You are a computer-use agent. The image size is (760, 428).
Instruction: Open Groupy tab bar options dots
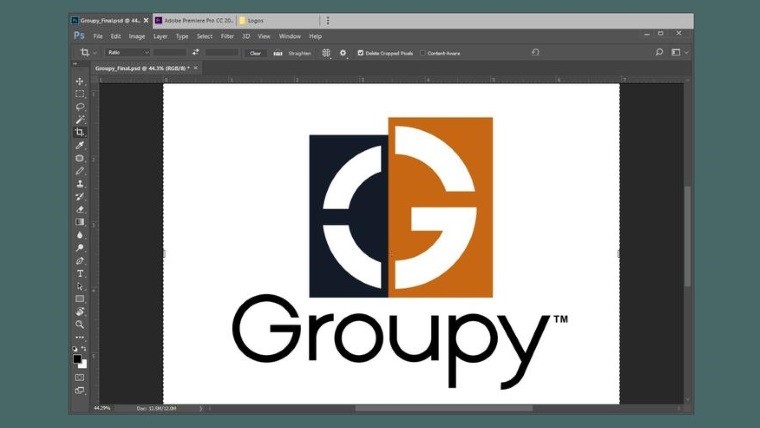[328, 20]
